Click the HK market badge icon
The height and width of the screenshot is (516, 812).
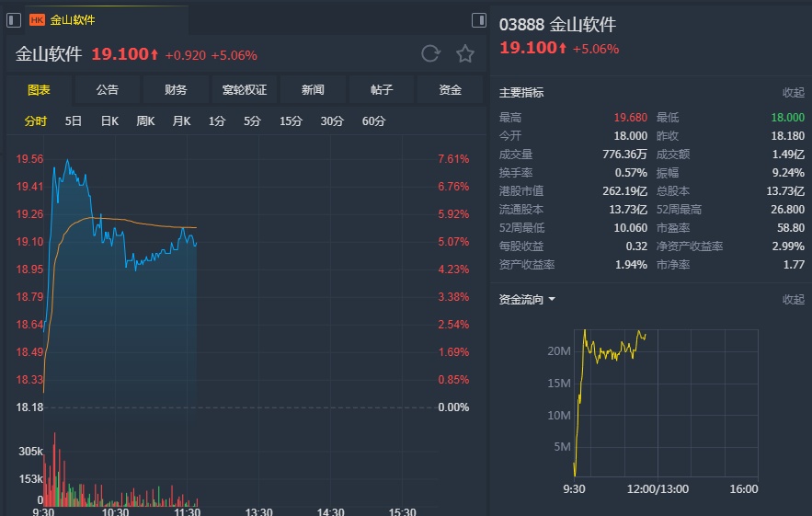[37, 19]
